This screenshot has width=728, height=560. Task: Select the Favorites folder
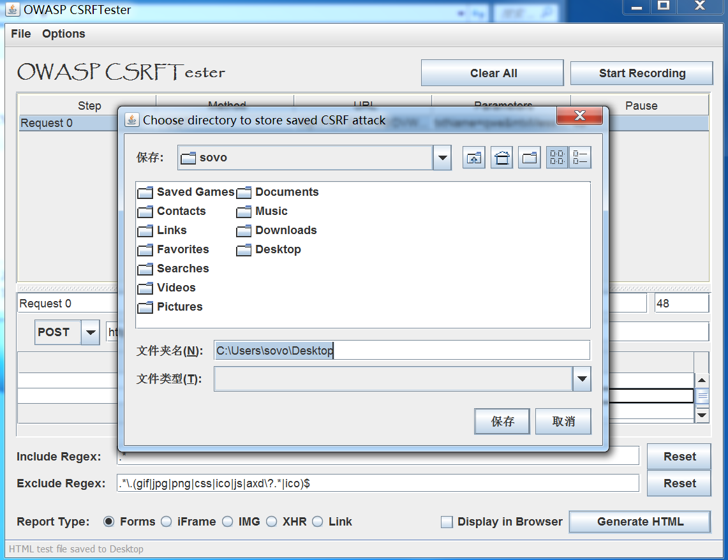(x=173, y=249)
